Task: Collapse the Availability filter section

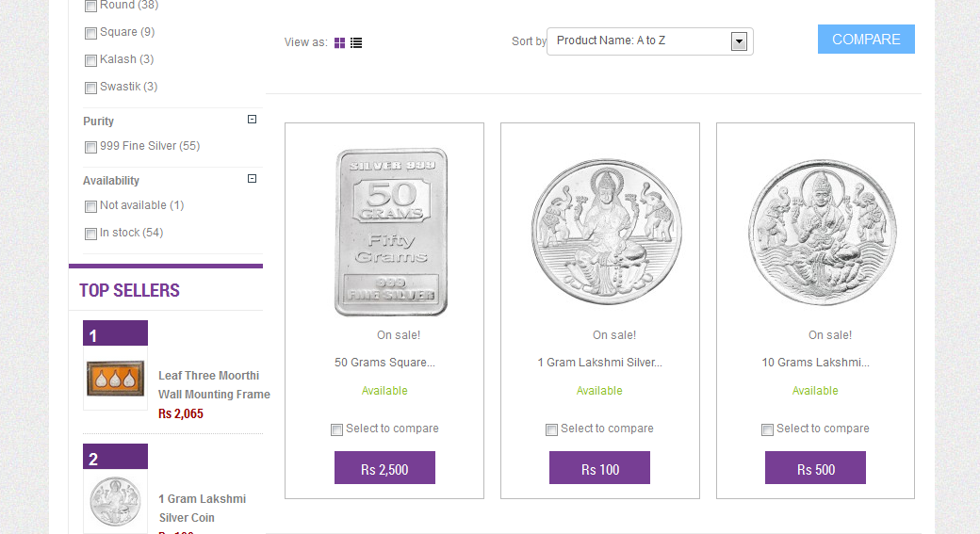Action: 252,179
